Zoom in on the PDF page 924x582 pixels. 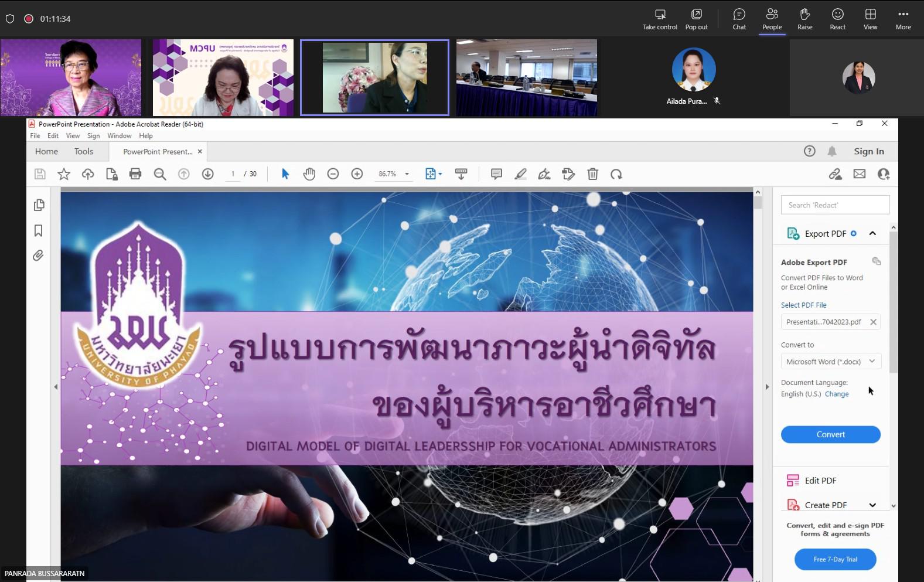(x=357, y=174)
